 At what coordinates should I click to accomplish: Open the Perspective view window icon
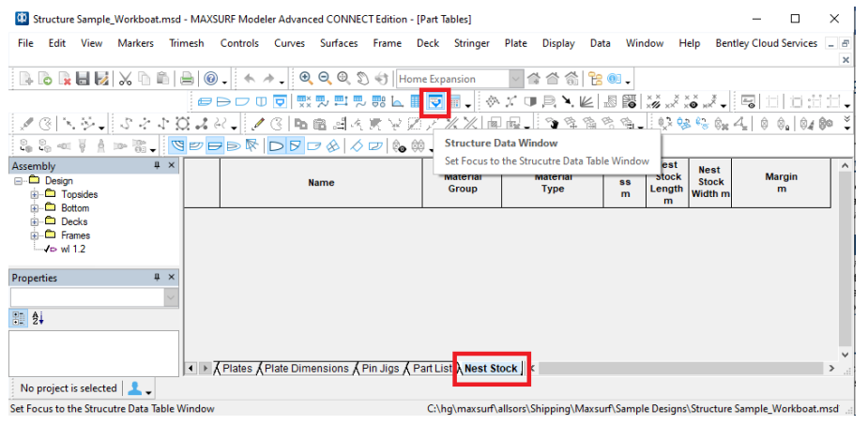(205, 102)
